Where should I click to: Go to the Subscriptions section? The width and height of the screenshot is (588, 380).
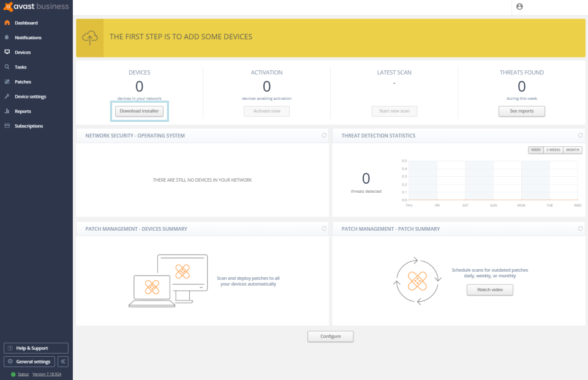point(7,125)
